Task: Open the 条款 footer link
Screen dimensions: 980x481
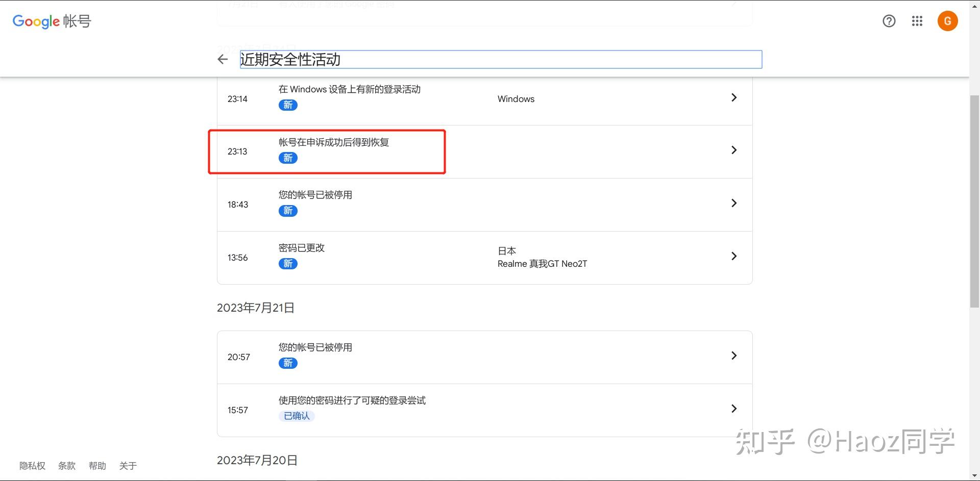Action: click(x=67, y=466)
